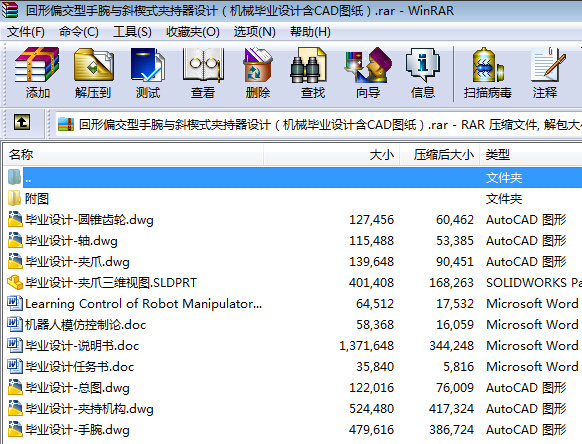This screenshot has width=582, height=444.
Task: Click the archive icon in address bar
Action: coord(66,124)
